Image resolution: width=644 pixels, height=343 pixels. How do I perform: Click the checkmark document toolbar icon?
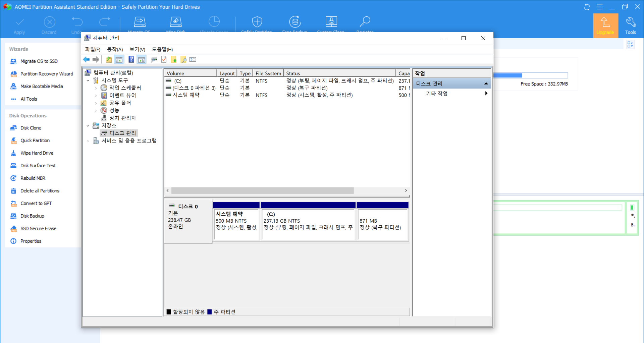pos(164,59)
